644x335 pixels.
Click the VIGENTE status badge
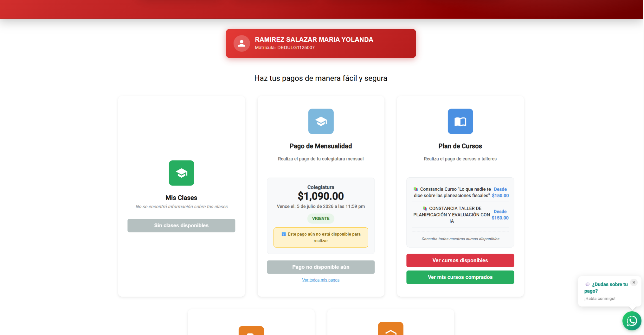[x=321, y=218]
